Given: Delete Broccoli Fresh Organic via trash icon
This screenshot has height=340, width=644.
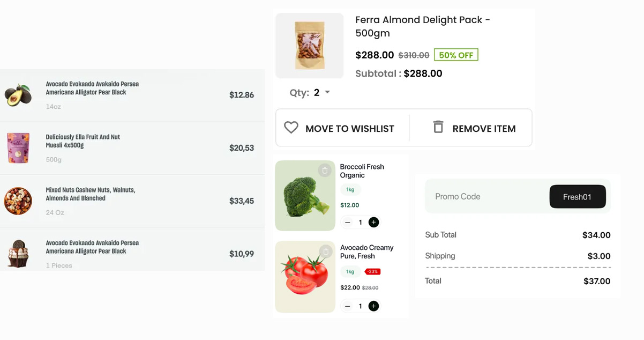Looking at the screenshot, I should [x=325, y=171].
